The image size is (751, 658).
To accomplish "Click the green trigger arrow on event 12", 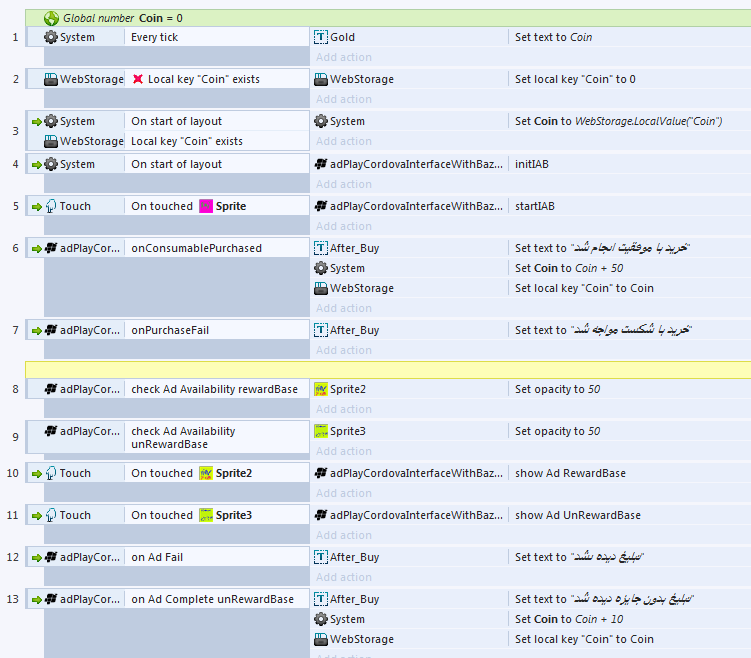I will click(x=36, y=558).
